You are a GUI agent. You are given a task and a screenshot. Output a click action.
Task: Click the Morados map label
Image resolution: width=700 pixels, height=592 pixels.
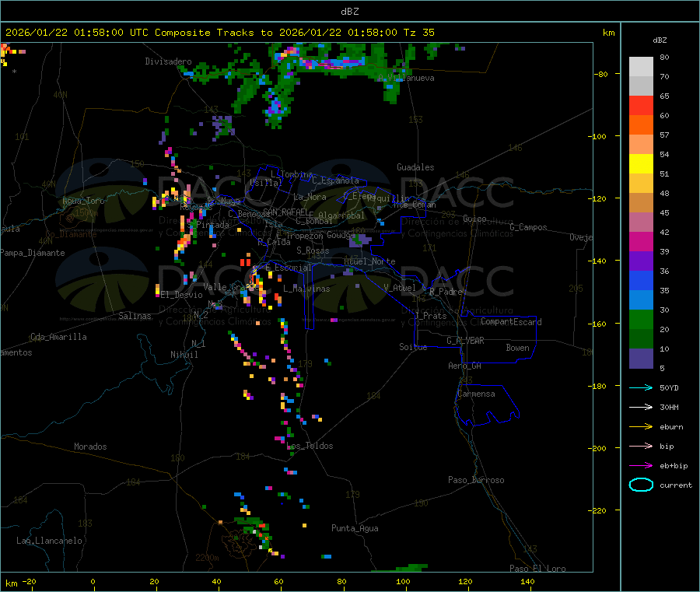click(90, 447)
